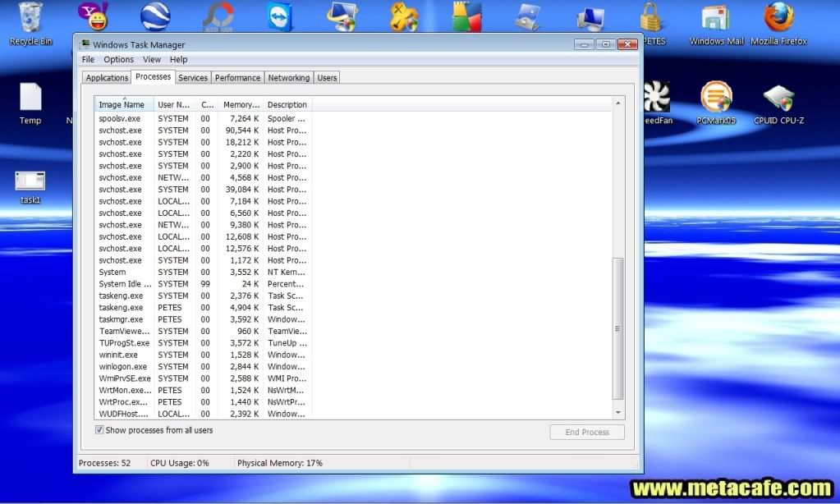Click the Google Earth desktop icon

pos(154,16)
